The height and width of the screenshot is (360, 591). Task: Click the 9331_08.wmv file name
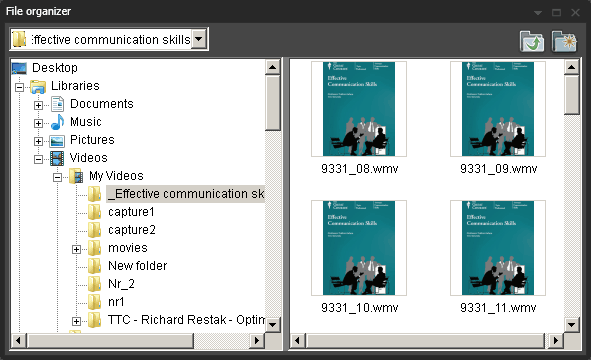360,169
